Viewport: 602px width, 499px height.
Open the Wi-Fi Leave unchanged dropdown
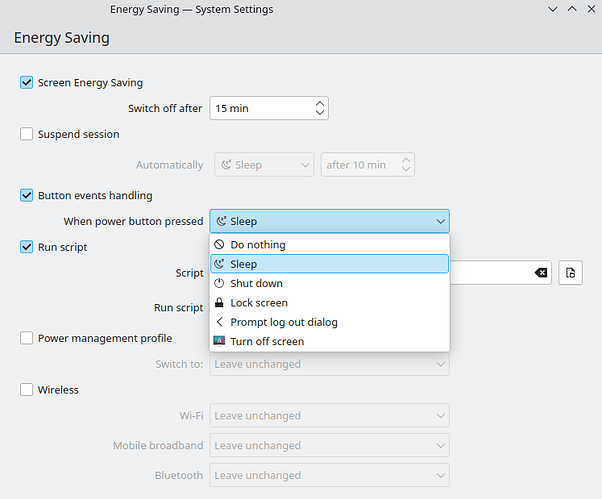pos(329,416)
